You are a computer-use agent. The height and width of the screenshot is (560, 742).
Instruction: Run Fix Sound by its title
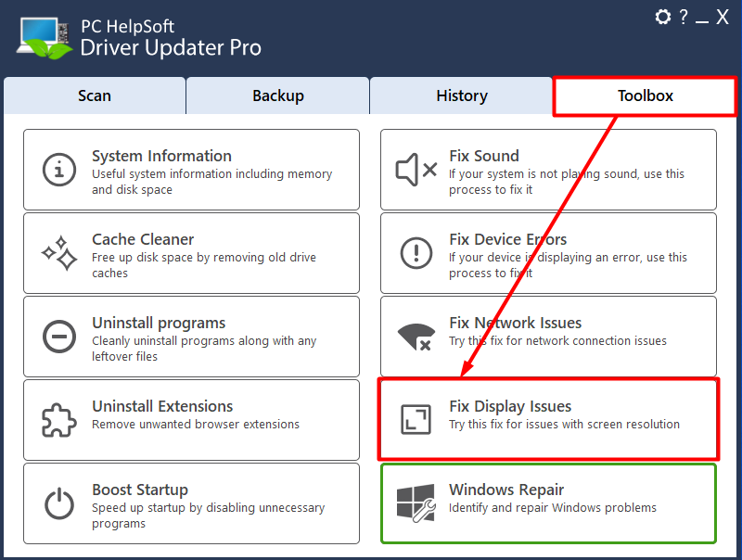tap(484, 156)
